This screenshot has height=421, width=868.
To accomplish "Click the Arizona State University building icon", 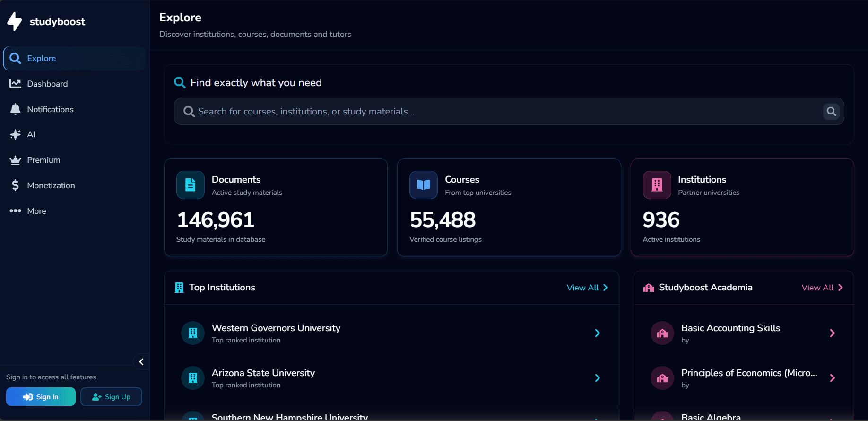I will (193, 378).
